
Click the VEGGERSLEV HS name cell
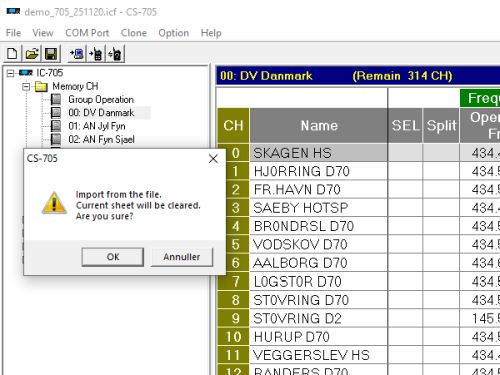pyautogui.click(x=319, y=355)
